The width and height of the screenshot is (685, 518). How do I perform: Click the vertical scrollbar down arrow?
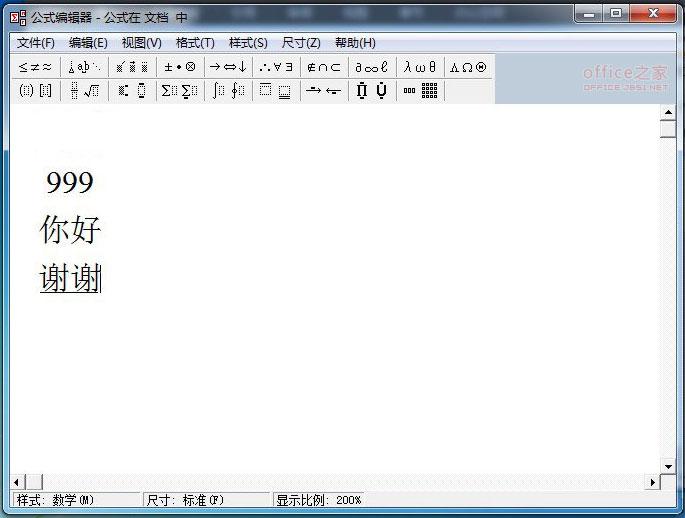668,465
